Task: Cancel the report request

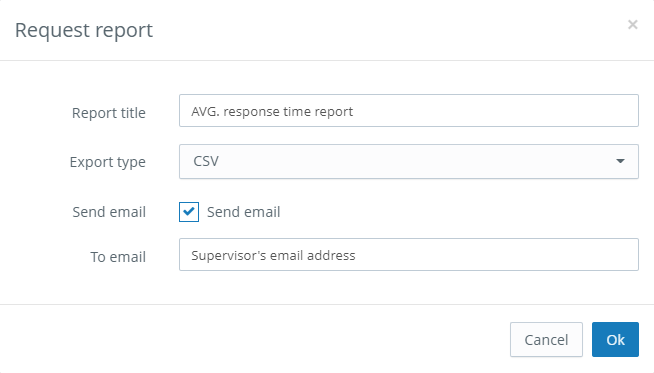Action: tap(546, 339)
